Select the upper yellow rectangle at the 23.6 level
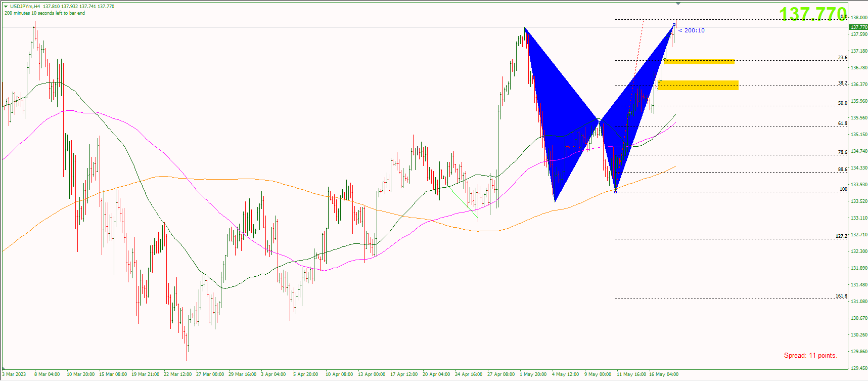Image resolution: width=868 pixels, height=381 pixels. [699, 62]
